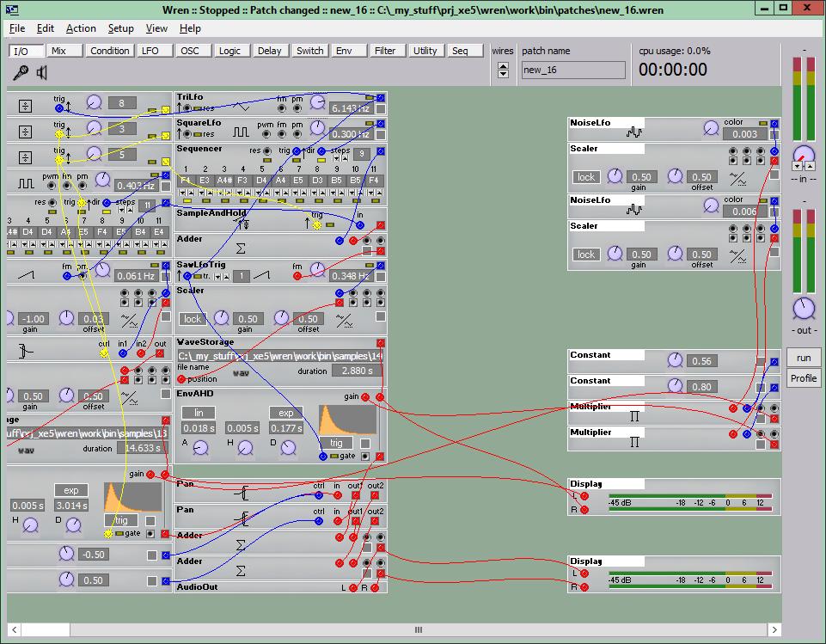Toggle the lock button in the middle-column Scaler
Image resolution: width=826 pixels, height=644 pixels.
pyautogui.click(x=193, y=319)
